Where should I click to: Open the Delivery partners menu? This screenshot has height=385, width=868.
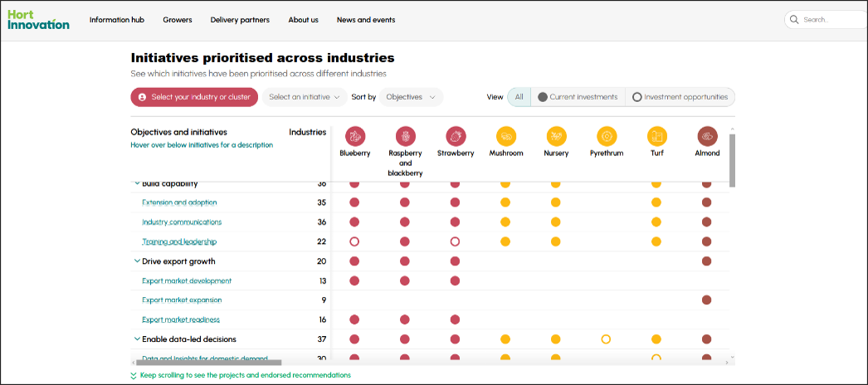(x=240, y=20)
